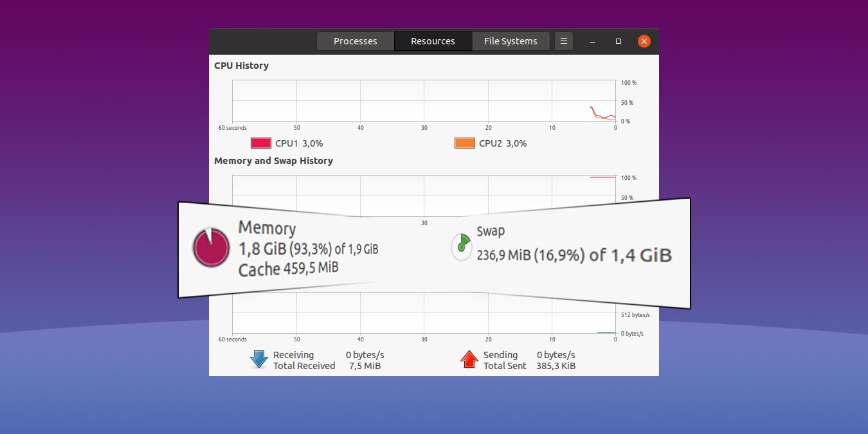Expand the CPU History graph options

click(242, 65)
